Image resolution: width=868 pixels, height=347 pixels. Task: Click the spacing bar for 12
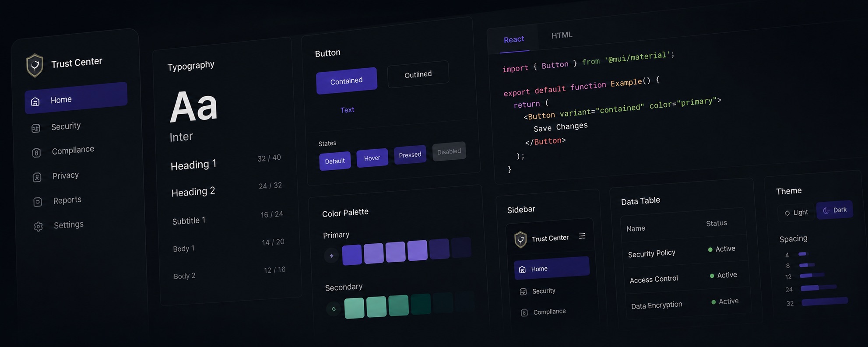pos(812,275)
